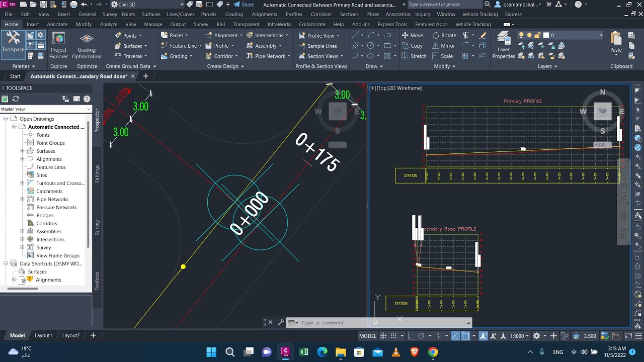Open the Grading menu in menu bar
Image resolution: width=644 pixels, height=362 pixels.
[234, 14]
